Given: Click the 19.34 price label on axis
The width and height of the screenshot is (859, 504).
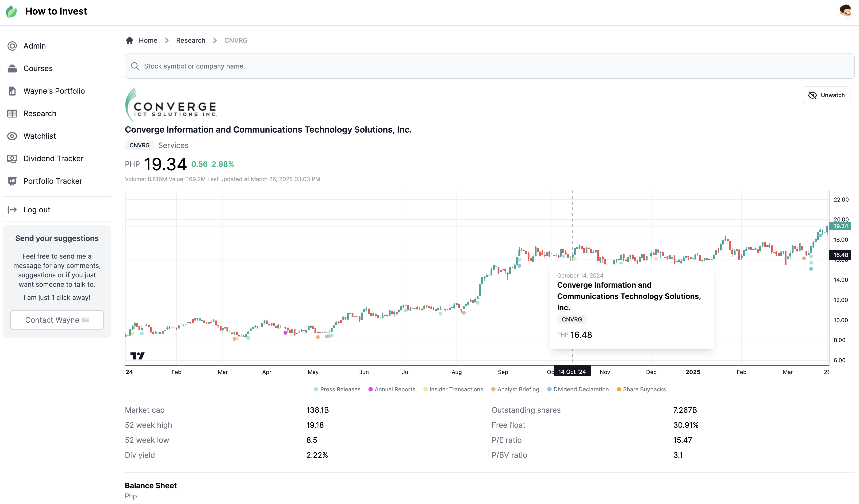Looking at the screenshot, I should point(840,226).
